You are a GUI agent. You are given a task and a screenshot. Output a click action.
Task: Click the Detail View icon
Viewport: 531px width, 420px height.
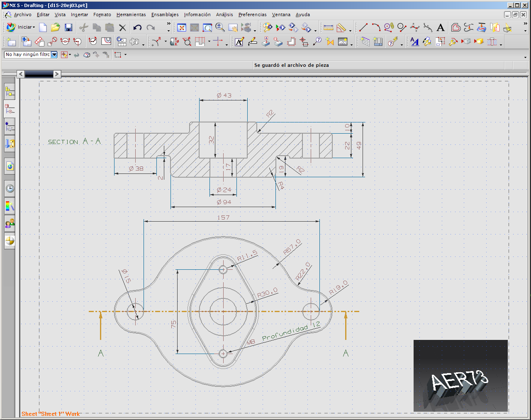tap(52, 42)
